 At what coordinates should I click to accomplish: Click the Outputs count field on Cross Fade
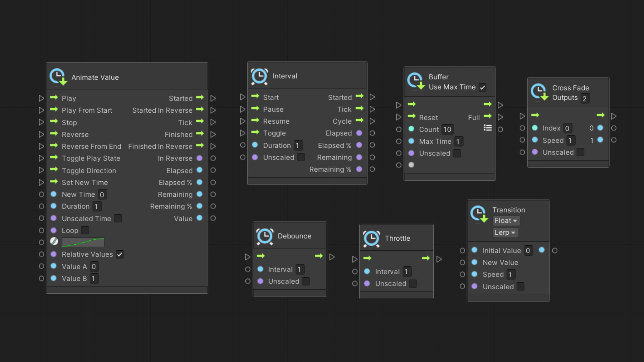[x=585, y=98]
